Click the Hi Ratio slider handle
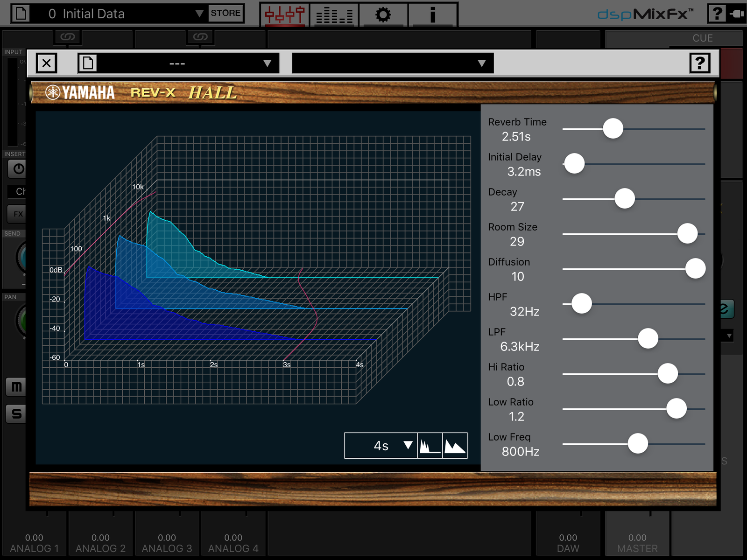 pyautogui.click(x=668, y=374)
